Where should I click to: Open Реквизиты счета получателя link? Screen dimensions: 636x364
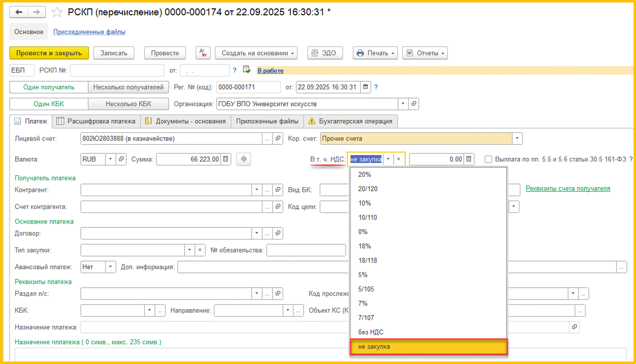(x=568, y=188)
